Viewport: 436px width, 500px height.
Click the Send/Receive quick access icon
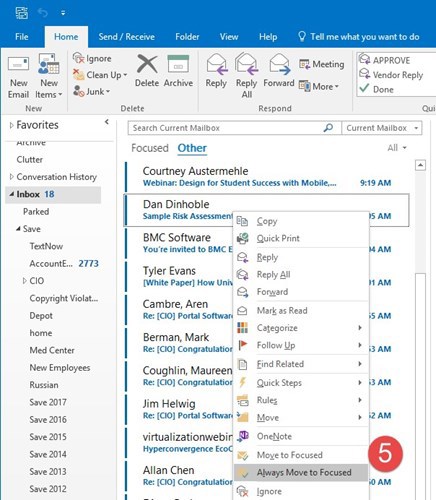[22, 13]
